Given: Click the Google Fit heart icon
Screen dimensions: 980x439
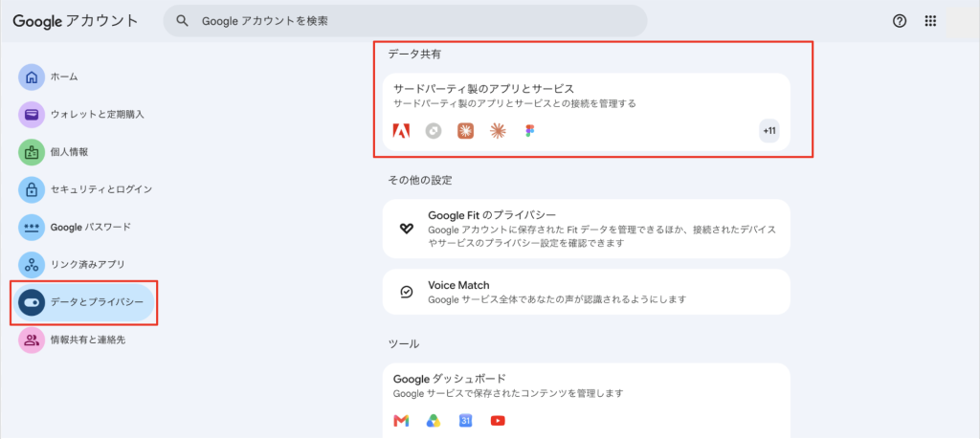Looking at the screenshot, I should coord(406,229).
